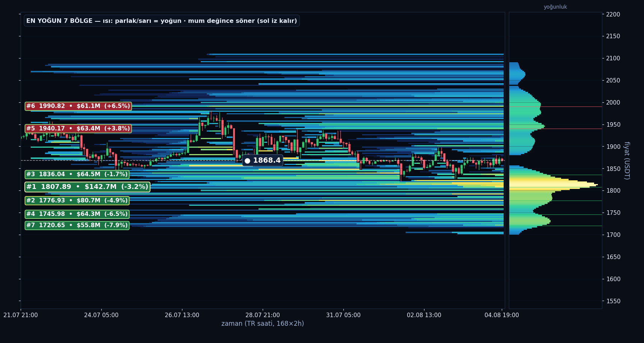Select the 04.08 19:00 time tick

tap(502, 315)
